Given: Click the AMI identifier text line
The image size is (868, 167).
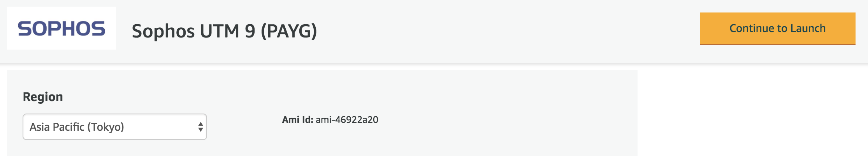Looking at the screenshot, I should 330,120.
